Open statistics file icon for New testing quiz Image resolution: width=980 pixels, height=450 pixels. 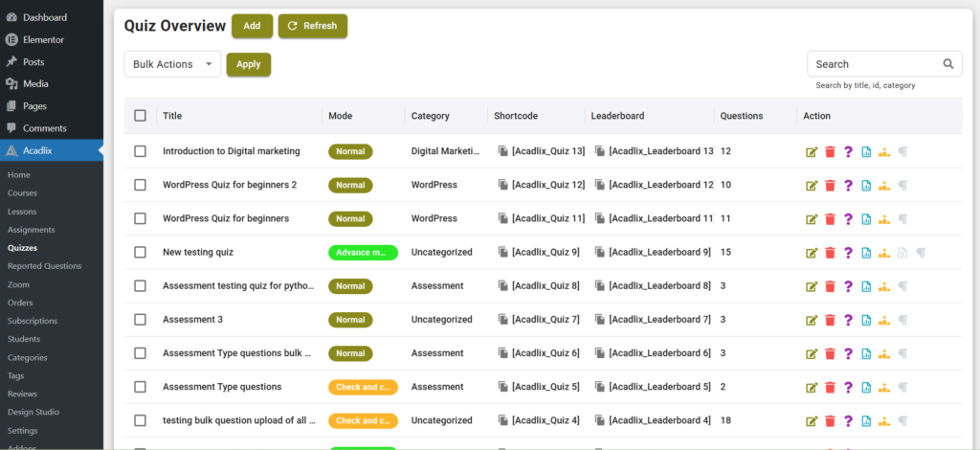[866, 253]
